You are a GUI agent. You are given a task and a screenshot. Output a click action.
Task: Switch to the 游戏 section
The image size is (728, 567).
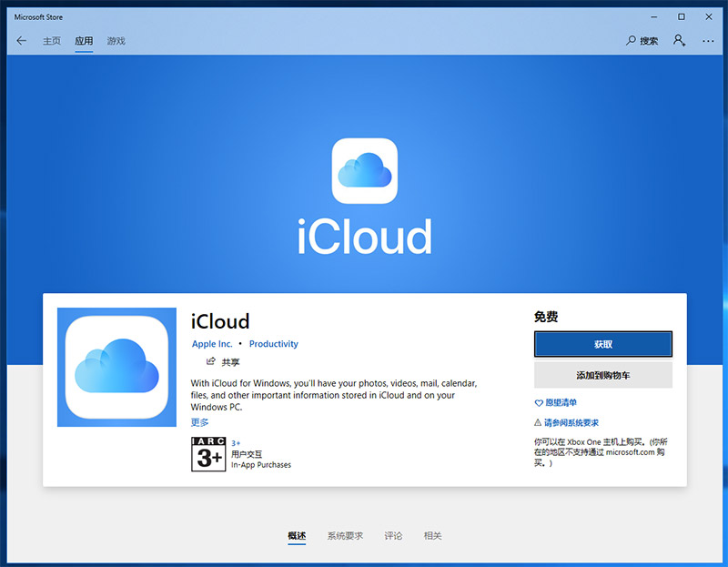[116, 41]
